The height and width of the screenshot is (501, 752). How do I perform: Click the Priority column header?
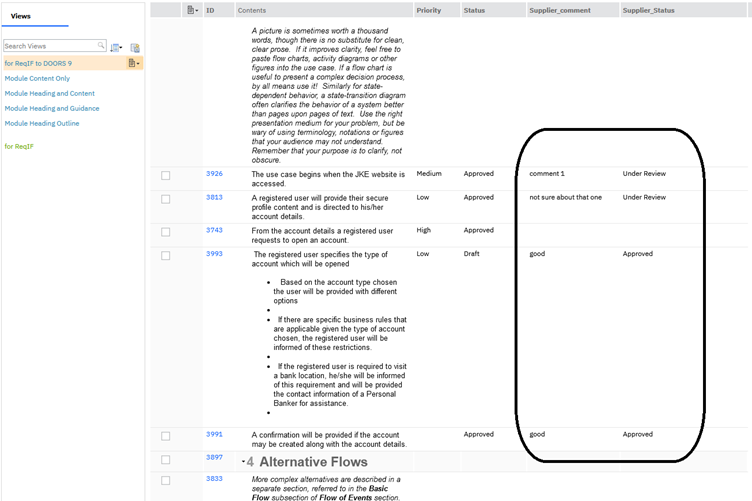428,10
